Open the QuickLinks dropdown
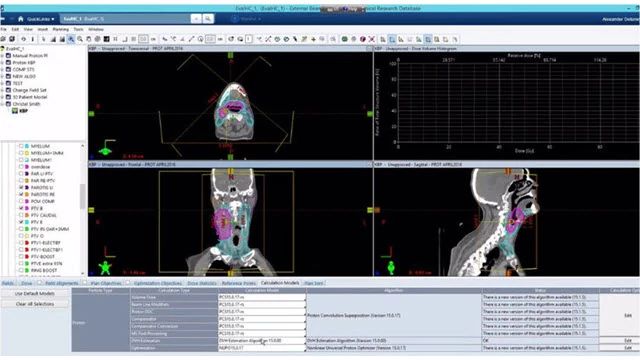 click(40, 19)
